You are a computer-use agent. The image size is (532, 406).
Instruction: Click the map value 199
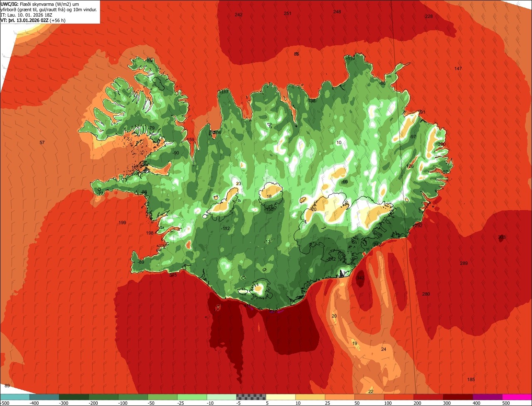pos(122,223)
